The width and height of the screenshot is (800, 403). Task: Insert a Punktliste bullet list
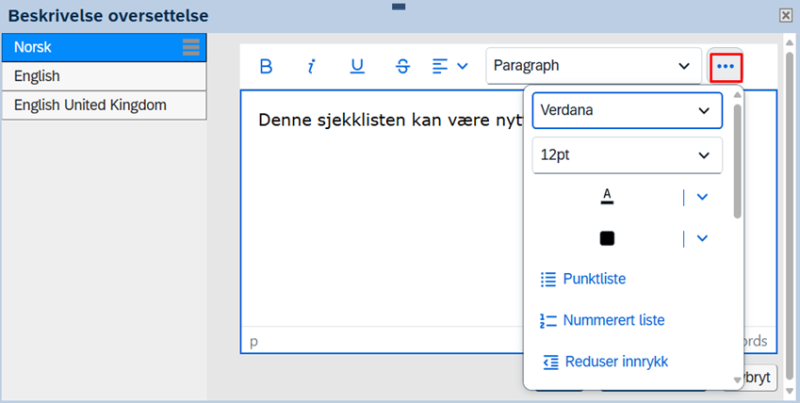tap(583, 279)
